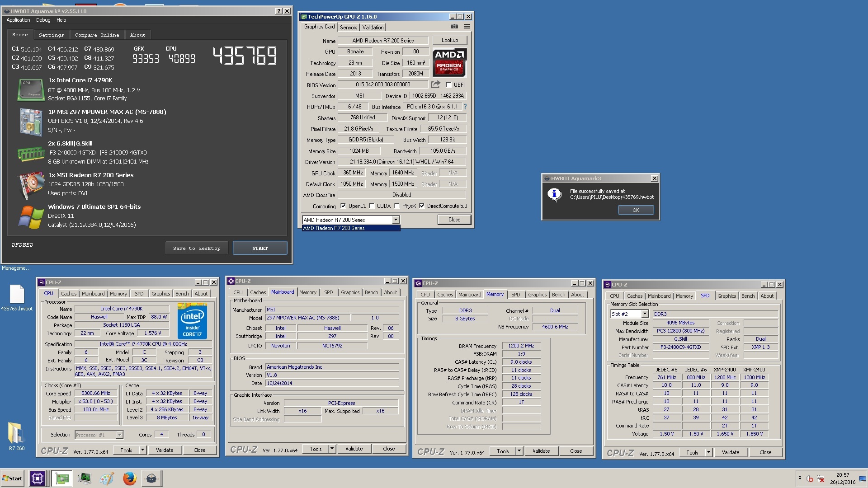The width and height of the screenshot is (868, 488).
Task: Click the NB Frequency 4600.6 MHz value
Action: coord(555,327)
